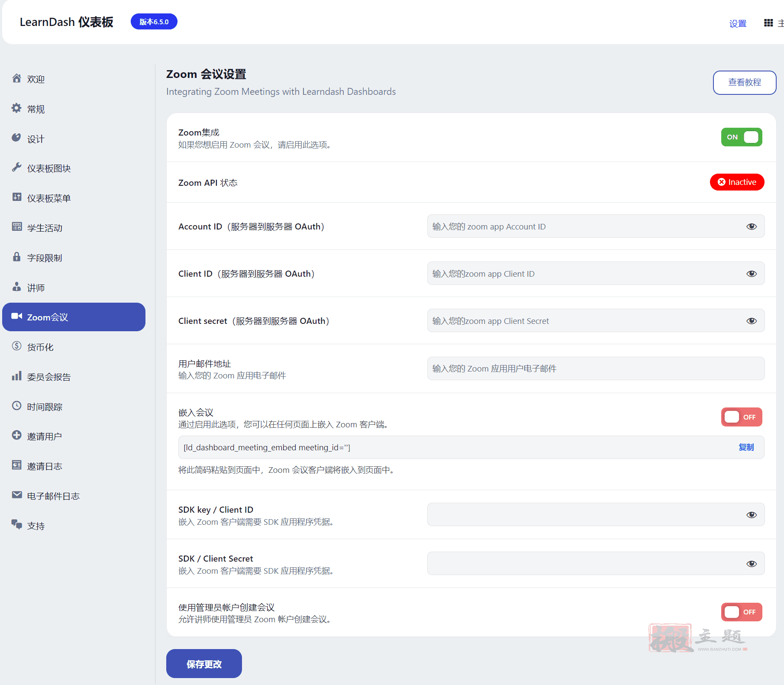Click the ld_dashboard_meeting_embed shortcode field
784x685 pixels.
coord(471,447)
